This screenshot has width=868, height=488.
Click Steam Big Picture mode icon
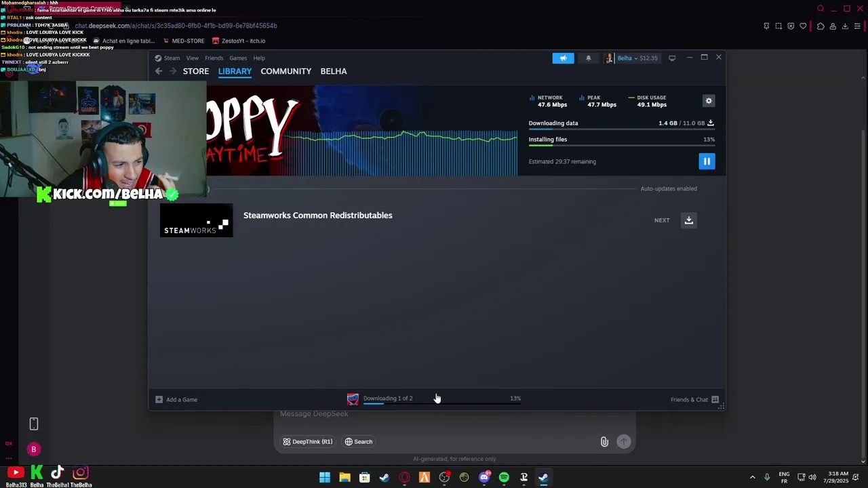click(x=672, y=58)
